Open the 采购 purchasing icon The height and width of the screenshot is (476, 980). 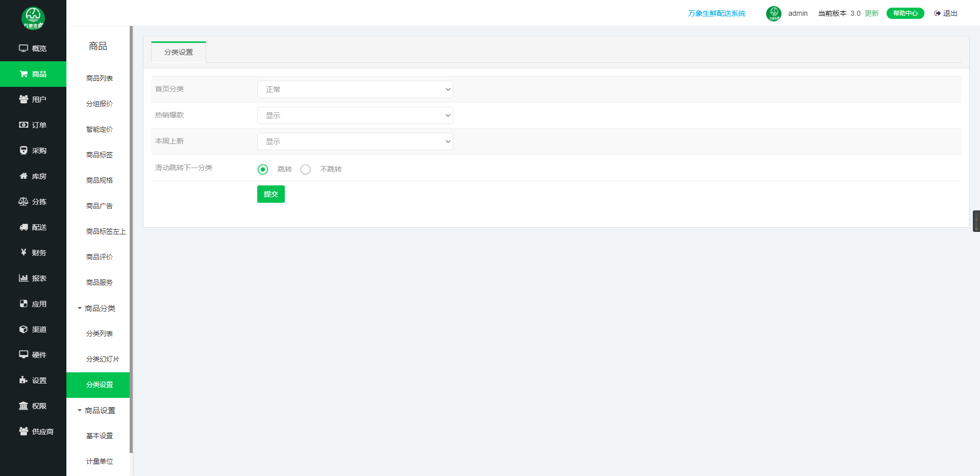pyautogui.click(x=23, y=150)
